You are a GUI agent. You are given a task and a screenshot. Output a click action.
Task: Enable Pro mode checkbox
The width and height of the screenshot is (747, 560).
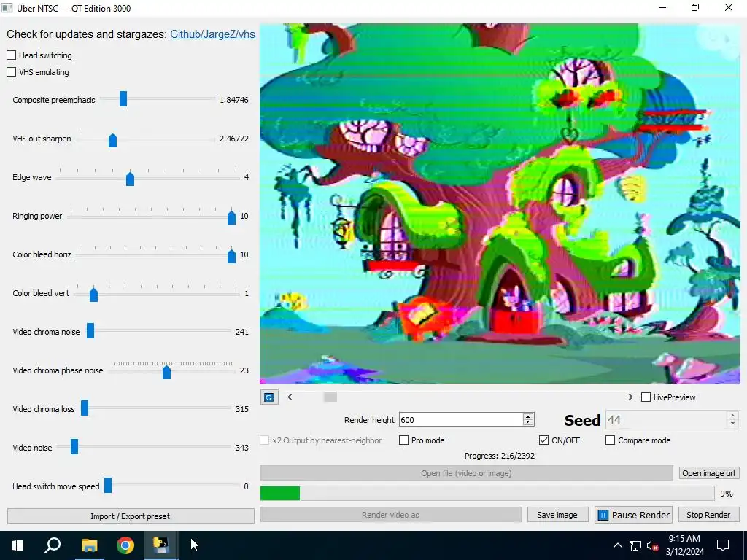pos(403,440)
